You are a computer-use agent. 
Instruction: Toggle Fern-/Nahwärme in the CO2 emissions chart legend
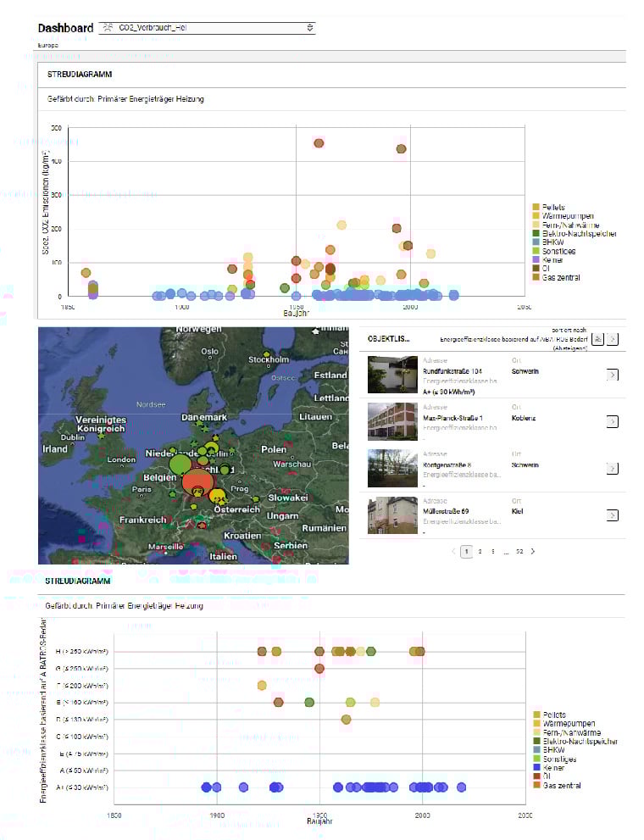(566, 225)
